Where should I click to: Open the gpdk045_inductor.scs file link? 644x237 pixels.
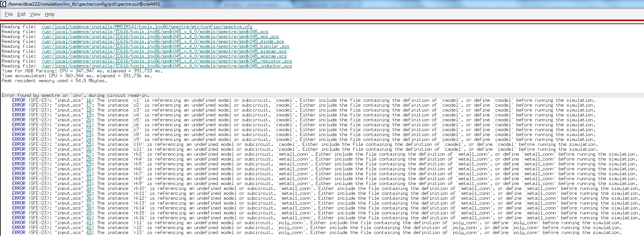167,66
